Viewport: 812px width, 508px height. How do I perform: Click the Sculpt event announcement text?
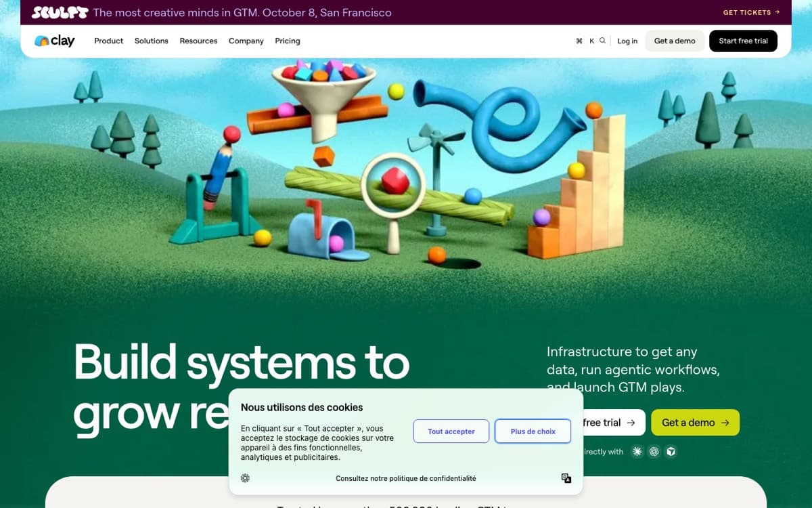(242, 12)
